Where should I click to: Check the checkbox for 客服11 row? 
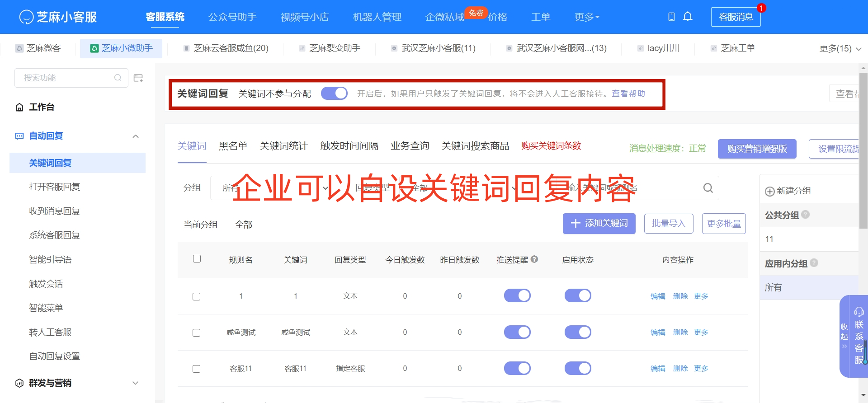point(196,369)
